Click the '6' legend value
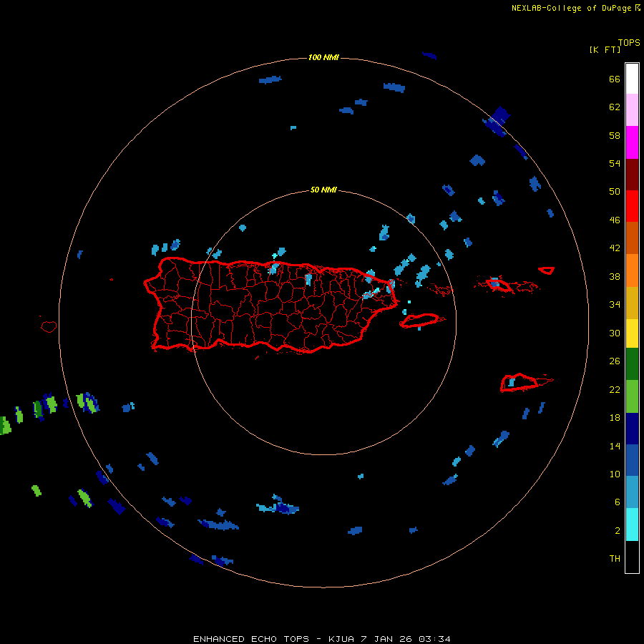This screenshot has width=644, height=644. 618,502
